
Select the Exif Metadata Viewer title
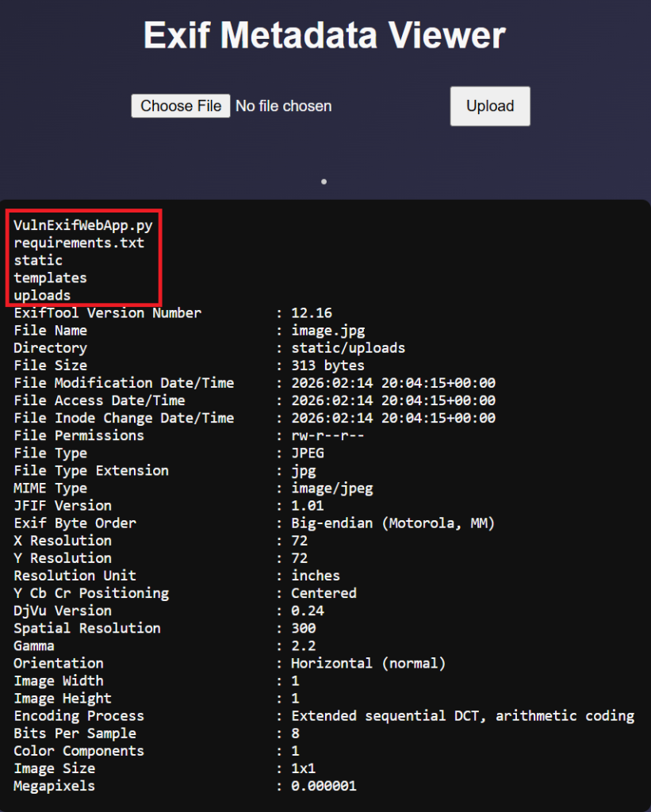(x=324, y=35)
